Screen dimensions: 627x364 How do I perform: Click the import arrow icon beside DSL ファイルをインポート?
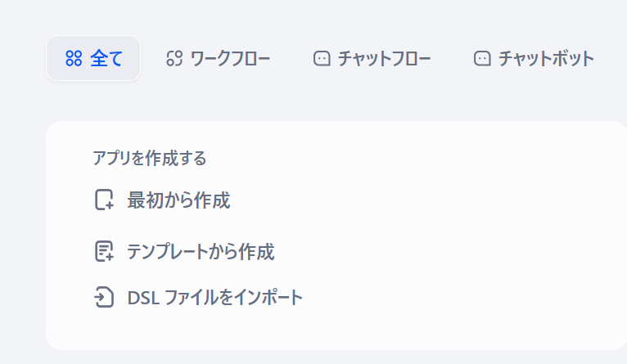point(104,297)
